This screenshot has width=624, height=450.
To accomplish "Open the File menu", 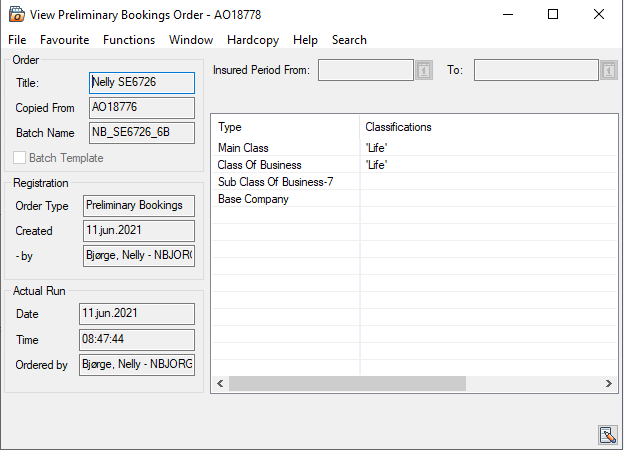I will [17, 40].
